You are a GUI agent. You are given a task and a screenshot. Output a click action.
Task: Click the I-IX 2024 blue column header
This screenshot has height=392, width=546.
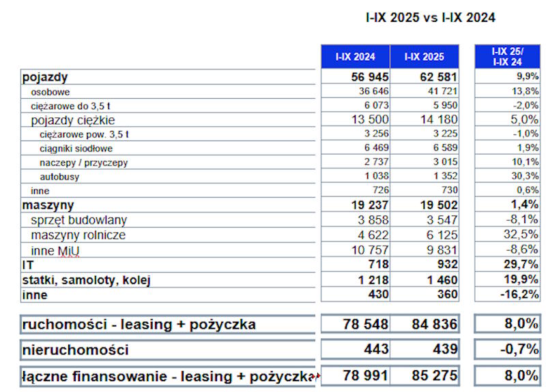click(x=355, y=57)
